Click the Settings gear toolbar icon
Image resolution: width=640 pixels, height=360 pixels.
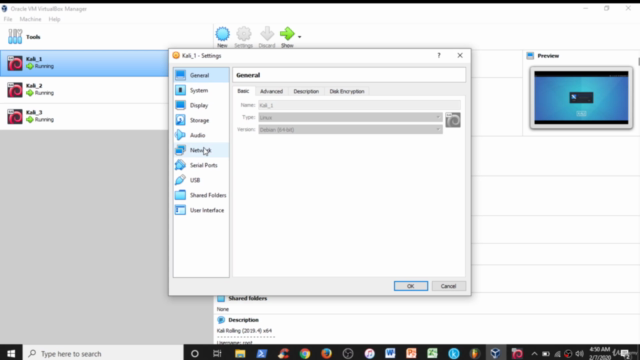click(x=244, y=34)
